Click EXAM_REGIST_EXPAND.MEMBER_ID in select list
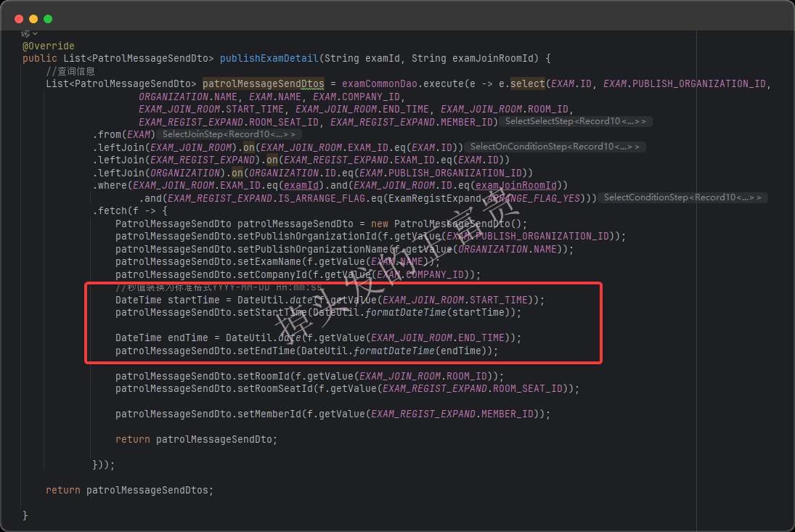 411,122
